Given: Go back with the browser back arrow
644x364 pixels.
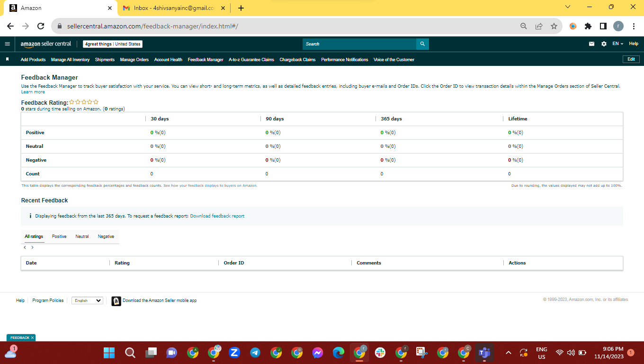Looking at the screenshot, I should point(10,27).
